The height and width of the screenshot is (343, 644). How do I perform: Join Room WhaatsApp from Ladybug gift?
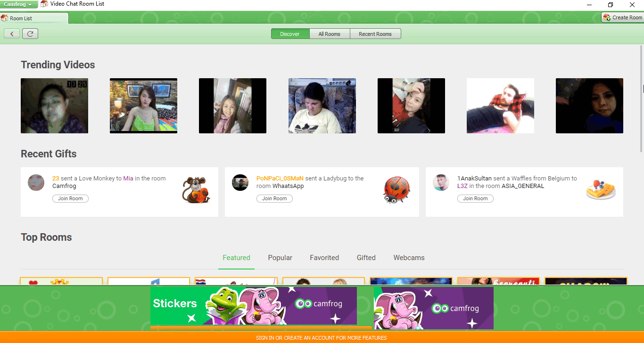click(x=274, y=199)
